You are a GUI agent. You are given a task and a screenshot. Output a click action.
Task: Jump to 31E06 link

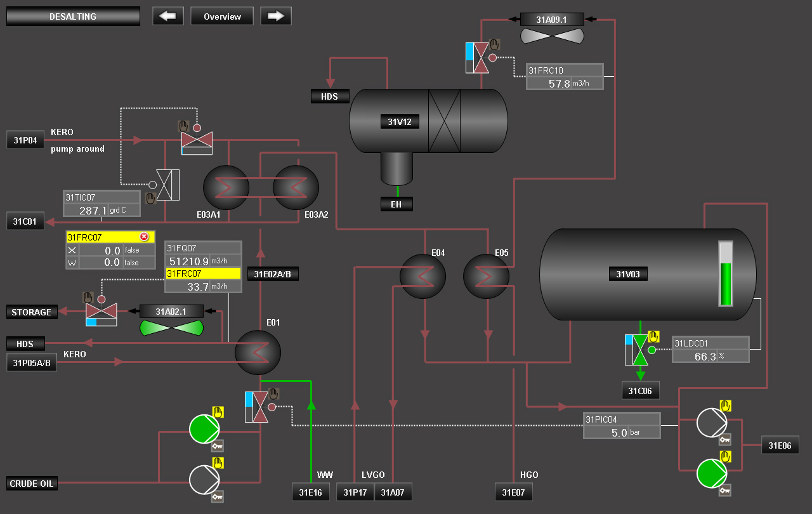pos(780,445)
